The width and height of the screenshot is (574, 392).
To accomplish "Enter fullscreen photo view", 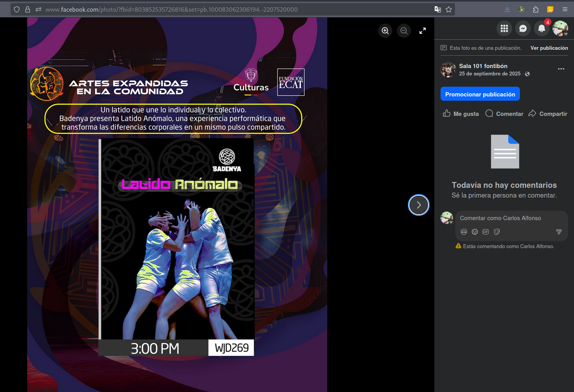I will click(423, 31).
